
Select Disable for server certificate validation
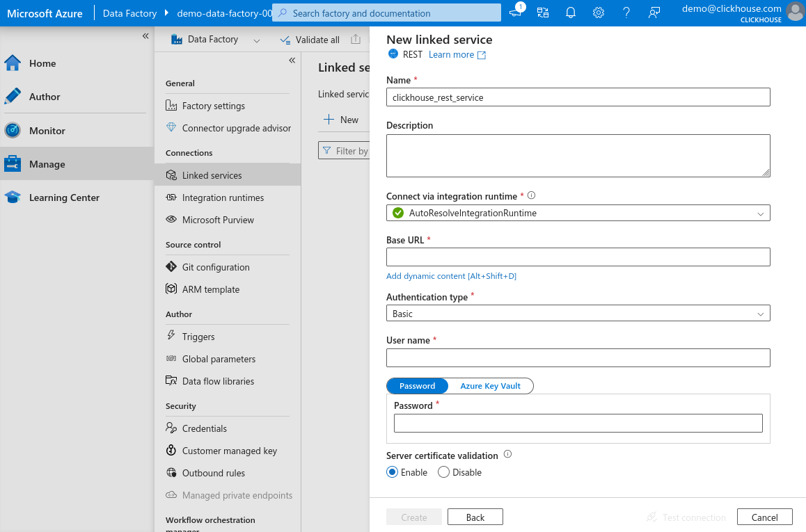tap(443, 472)
